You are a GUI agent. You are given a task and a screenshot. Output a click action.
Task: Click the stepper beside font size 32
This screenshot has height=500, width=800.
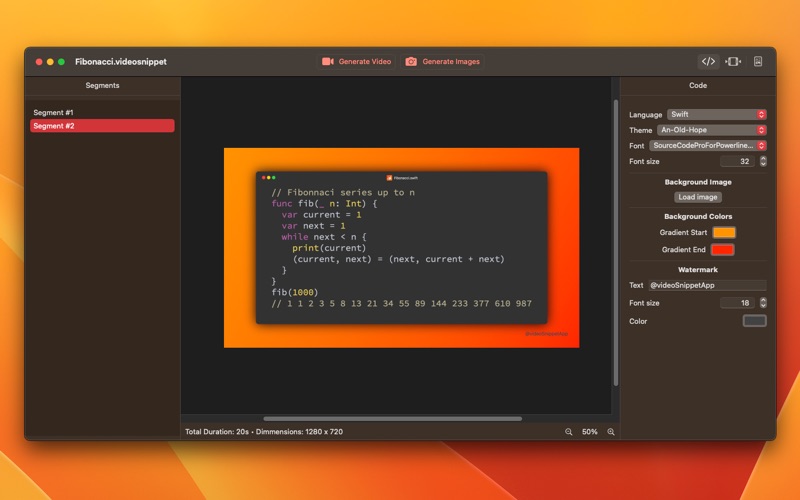[763, 161]
